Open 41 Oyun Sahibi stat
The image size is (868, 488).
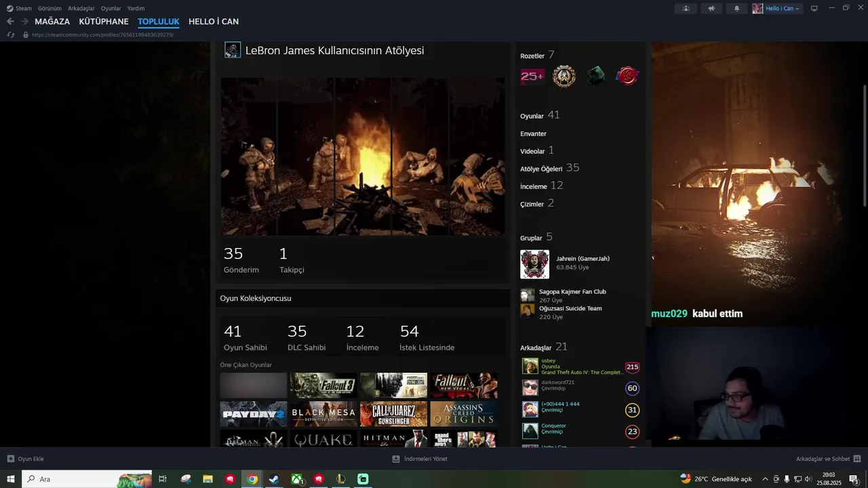(245, 338)
